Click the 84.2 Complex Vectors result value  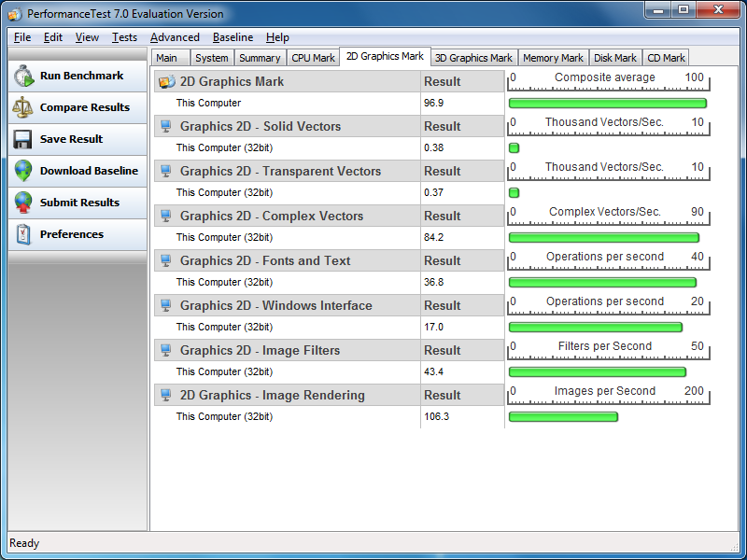coord(434,237)
